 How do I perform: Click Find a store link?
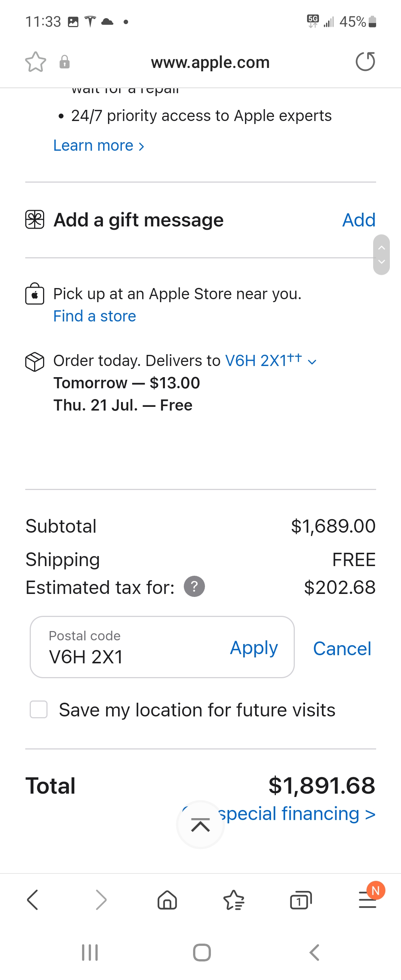pos(95,316)
